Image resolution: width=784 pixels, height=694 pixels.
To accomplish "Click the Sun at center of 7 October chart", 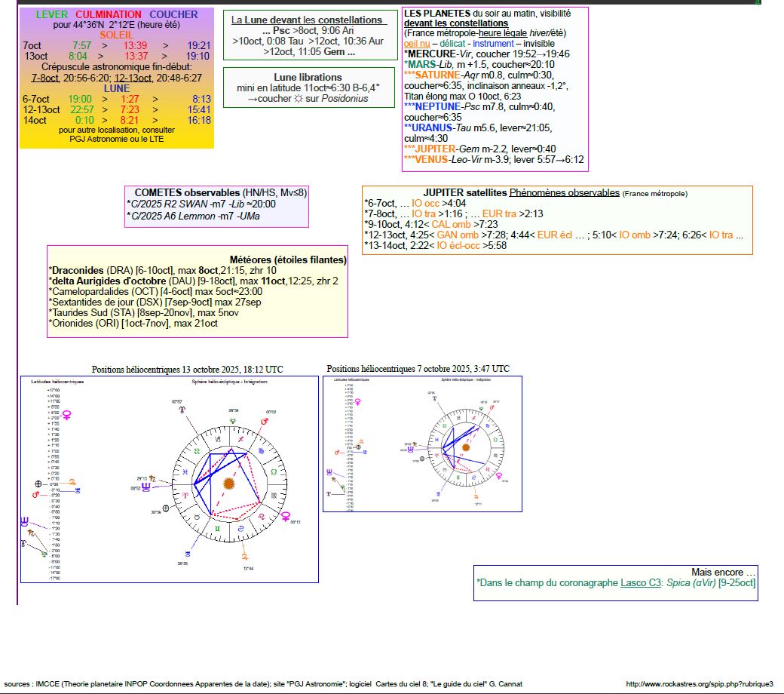I will [465, 447].
